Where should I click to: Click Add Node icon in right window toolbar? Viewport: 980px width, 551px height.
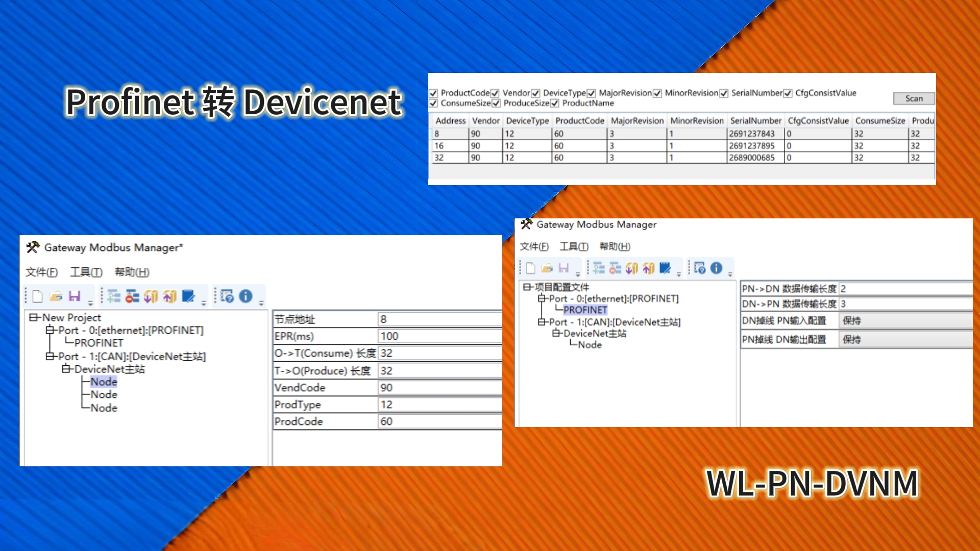pos(599,268)
